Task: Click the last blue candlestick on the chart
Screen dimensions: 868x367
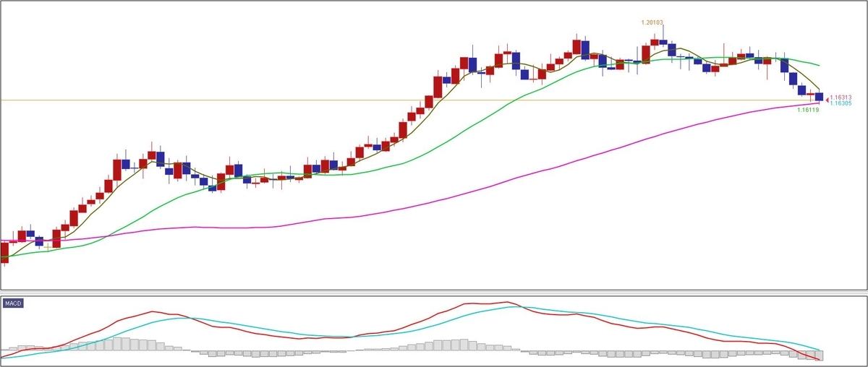Action: 819,97
